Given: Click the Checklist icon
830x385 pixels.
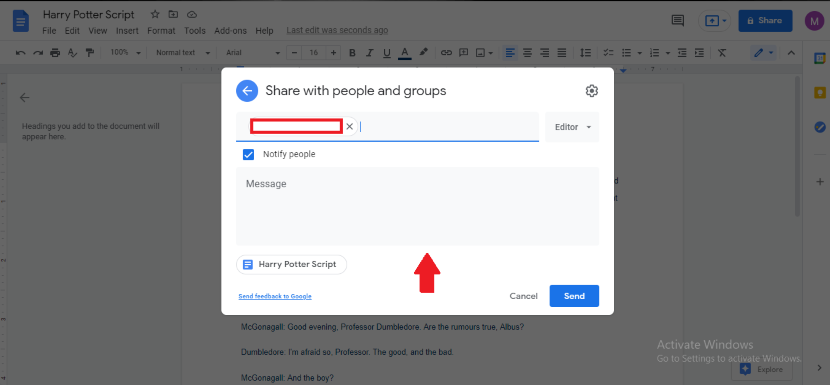Looking at the screenshot, I should [608, 52].
